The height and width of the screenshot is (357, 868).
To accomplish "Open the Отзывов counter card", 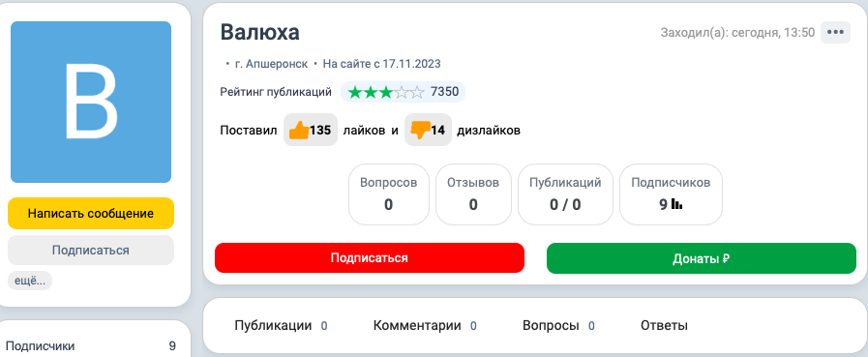I will point(473,194).
